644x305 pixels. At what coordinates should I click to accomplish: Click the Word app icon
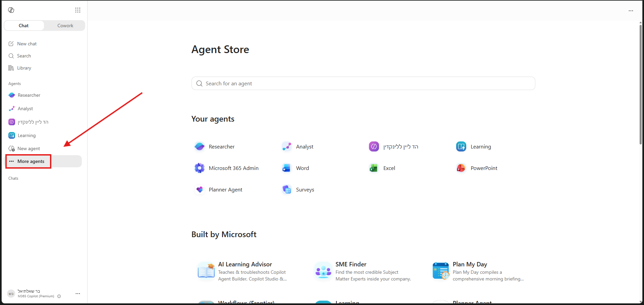pyautogui.click(x=287, y=168)
